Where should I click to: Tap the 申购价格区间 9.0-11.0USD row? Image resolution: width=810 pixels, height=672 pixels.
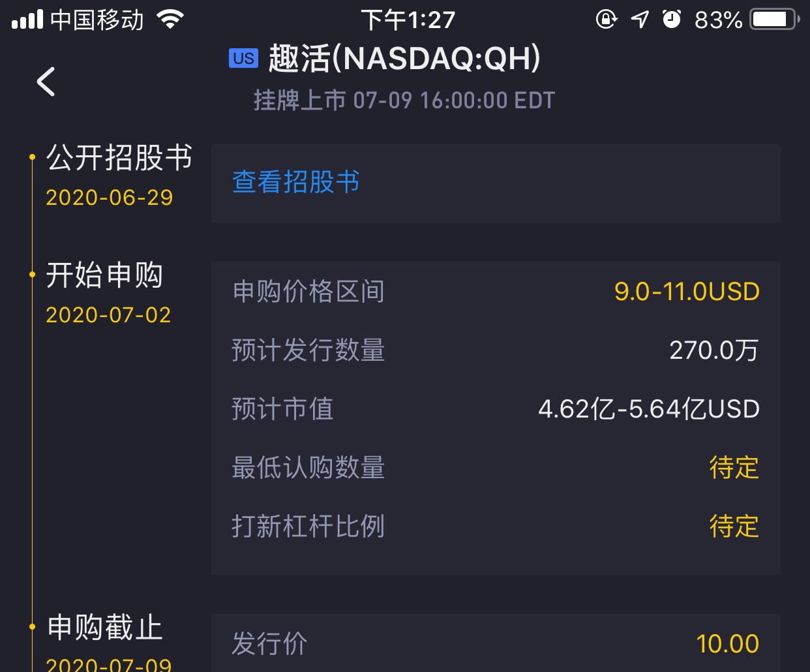(496, 292)
